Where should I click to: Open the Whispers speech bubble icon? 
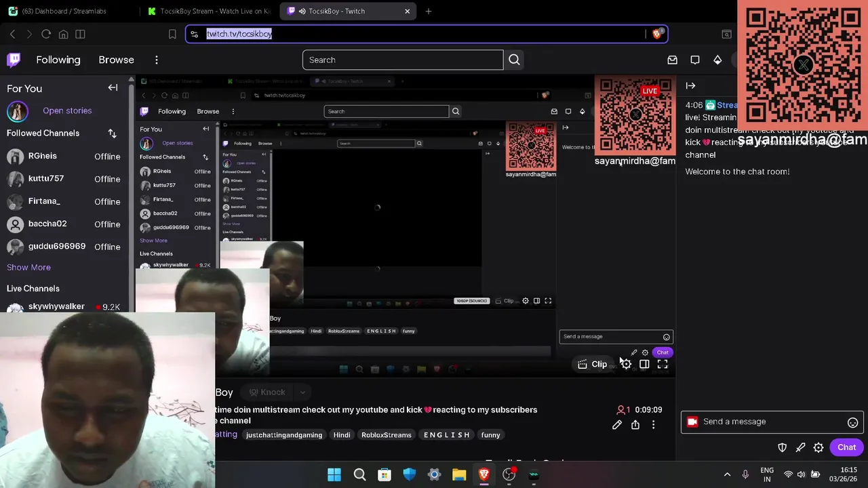695,60
